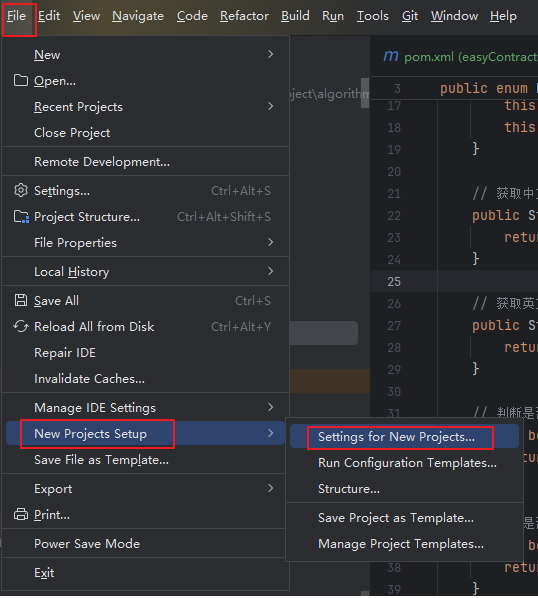Choose Open... from the File menu
Viewport: 538px width, 598px height.
[145, 80]
